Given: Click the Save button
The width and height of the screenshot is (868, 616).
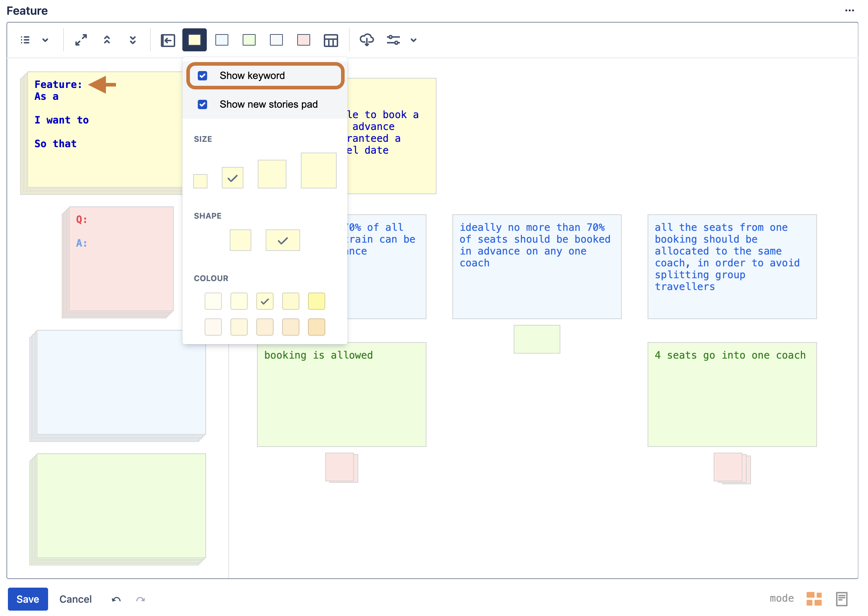Looking at the screenshot, I should [x=28, y=599].
